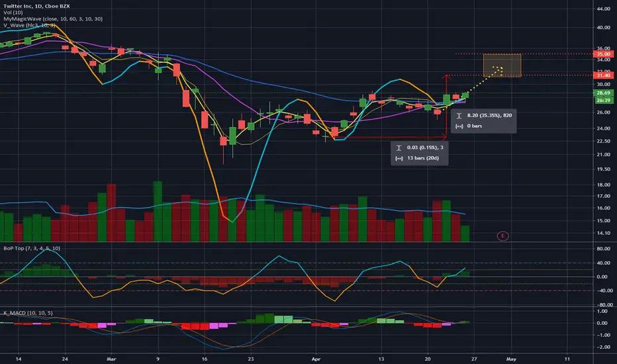This screenshot has width=617, height=364.
Task: Click the '0 bars' measurement text
Action: coord(474,126)
